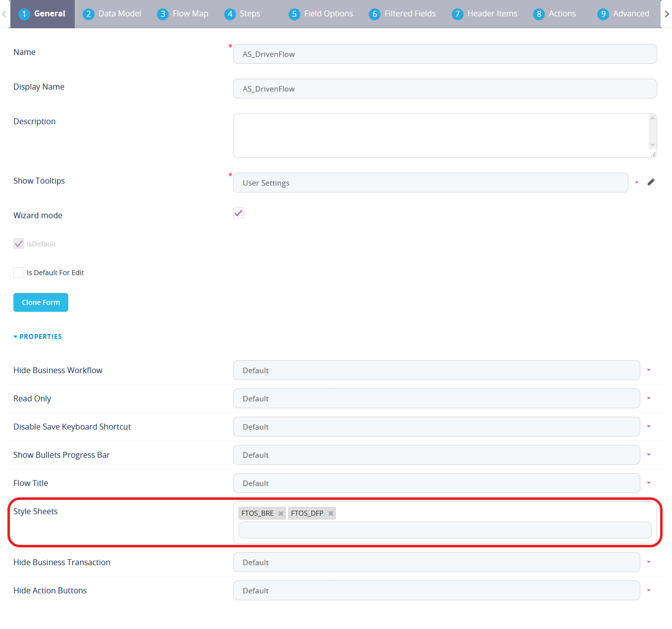
Task: Click the Description scroll down arrow
Action: 652,145
